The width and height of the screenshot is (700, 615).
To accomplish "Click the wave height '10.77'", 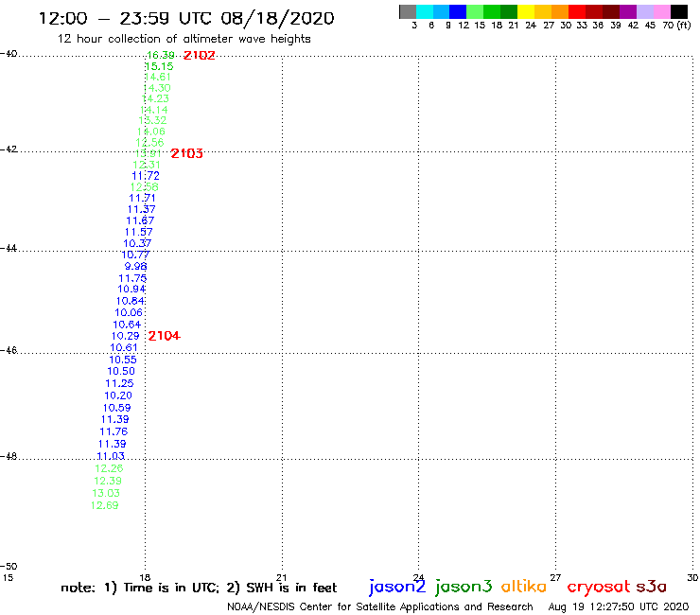I will pos(135,255).
